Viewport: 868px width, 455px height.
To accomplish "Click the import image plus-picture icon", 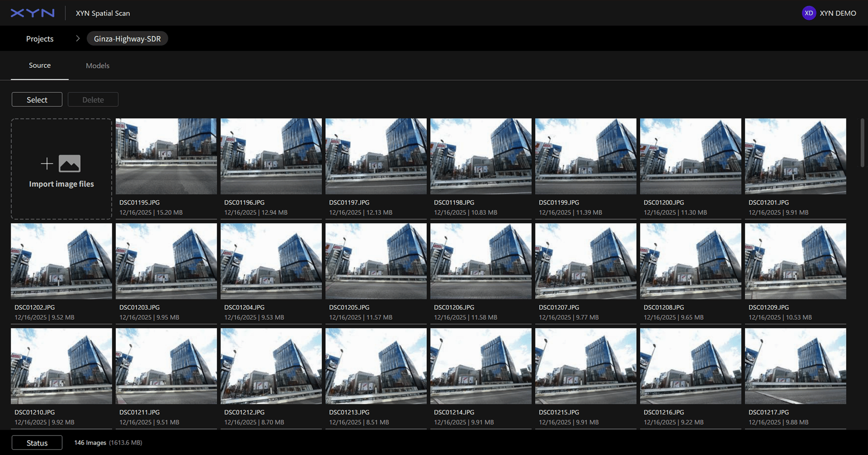I will coord(61,164).
